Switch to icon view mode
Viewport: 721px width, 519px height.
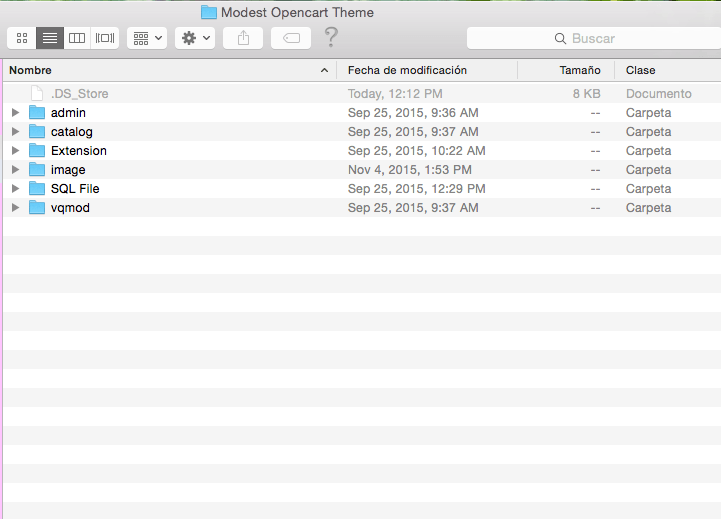pyautogui.click(x=22, y=38)
